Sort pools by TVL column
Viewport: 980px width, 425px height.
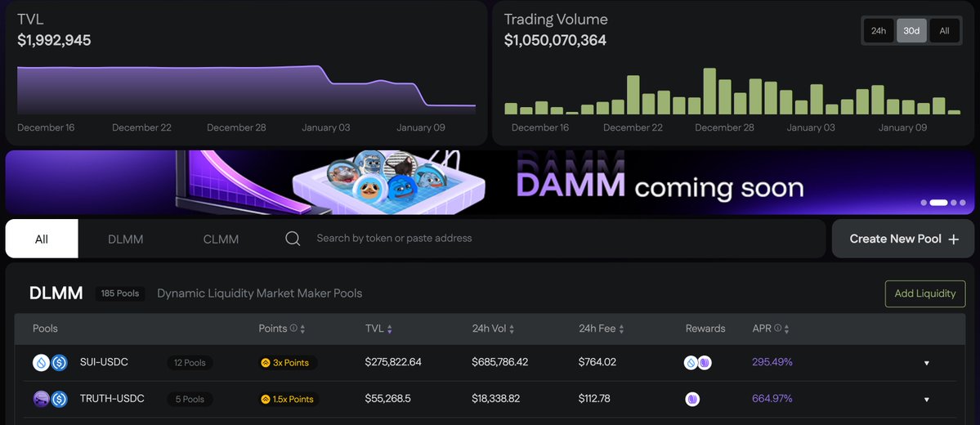(378, 329)
